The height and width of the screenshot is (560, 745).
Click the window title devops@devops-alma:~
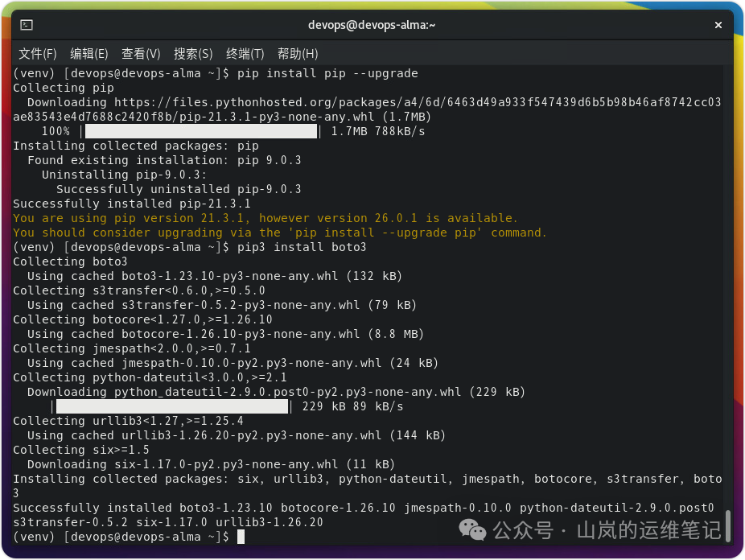[x=372, y=25]
